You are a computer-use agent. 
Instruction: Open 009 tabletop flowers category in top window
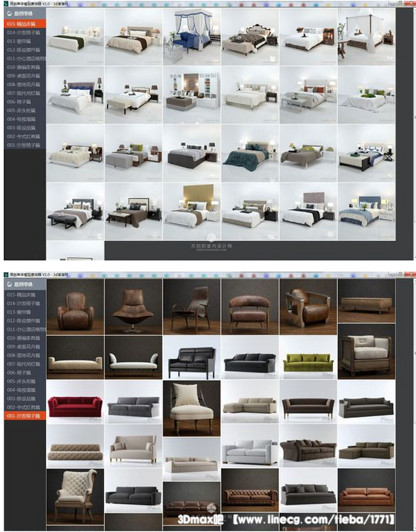click(24, 76)
